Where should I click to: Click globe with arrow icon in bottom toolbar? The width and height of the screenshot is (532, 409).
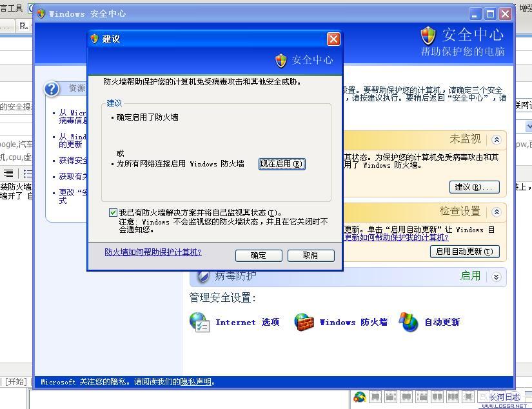click(360, 397)
